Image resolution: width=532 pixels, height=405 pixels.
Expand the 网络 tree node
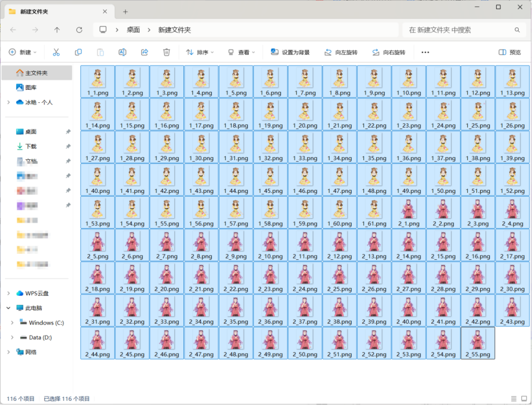(9, 352)
